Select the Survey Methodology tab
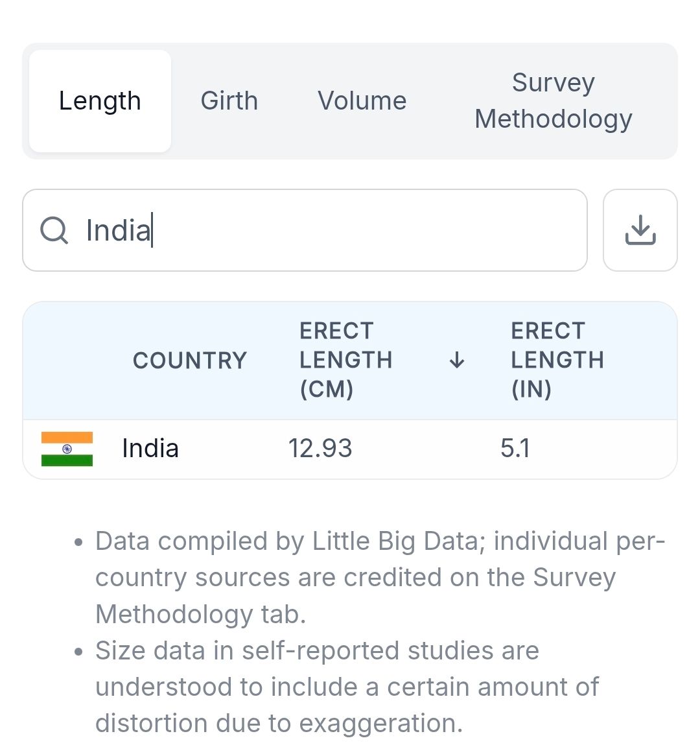This screenshot has width=700, height=747. click(x=553, y=101)
